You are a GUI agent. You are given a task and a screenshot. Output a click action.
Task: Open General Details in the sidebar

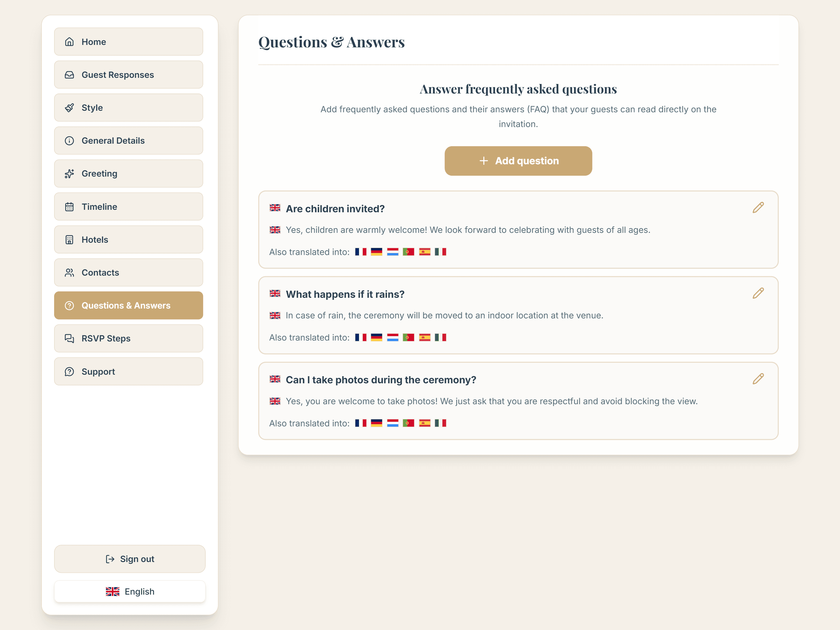pyautogui.click(x=128, y=141)
